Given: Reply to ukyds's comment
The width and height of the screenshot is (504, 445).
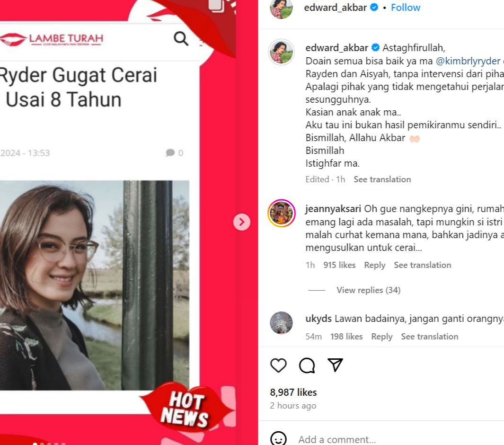Looking at the screenshot, I should pyautogui.click(x=381, y=336).
